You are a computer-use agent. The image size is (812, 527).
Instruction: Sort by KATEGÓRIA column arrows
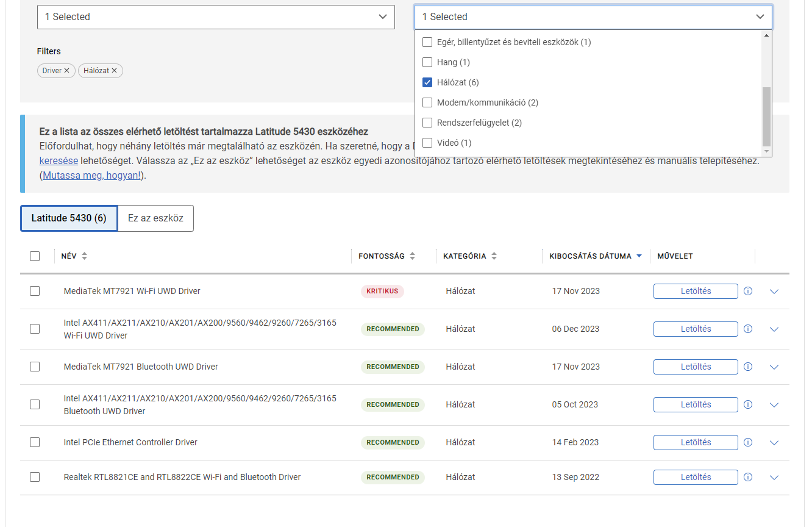(494, 256)
